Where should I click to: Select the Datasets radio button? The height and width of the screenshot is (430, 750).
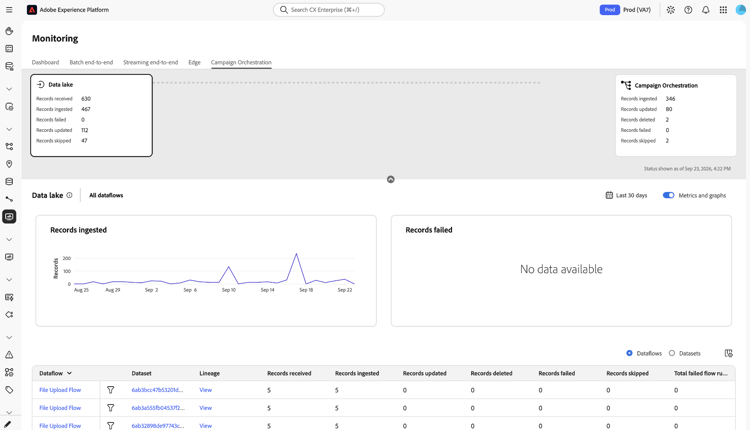click(672, 353)
